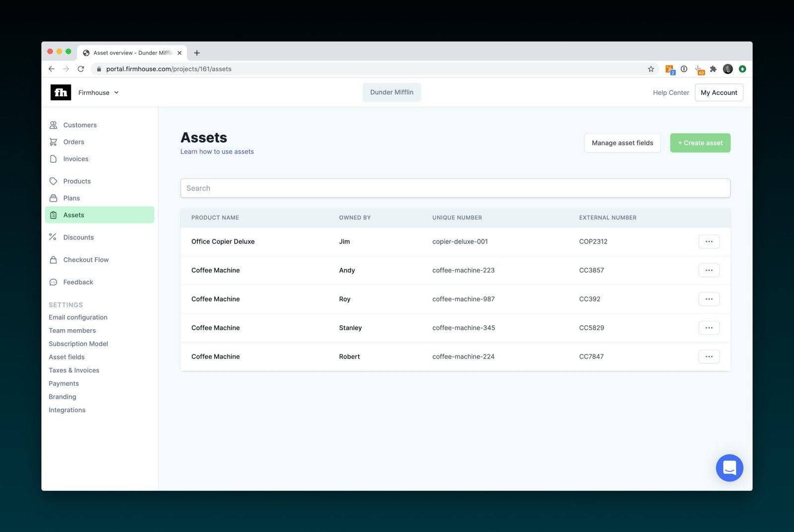Open the row menu for Roy's coffee machine
Image resolution: width=794 pixels, height=532 pixels.
[709, 299]
